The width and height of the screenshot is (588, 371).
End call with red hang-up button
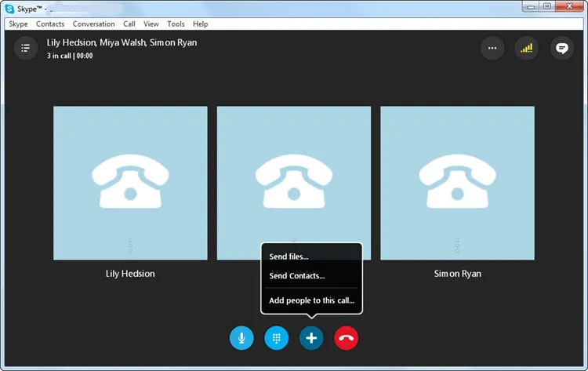click(346, 337)
